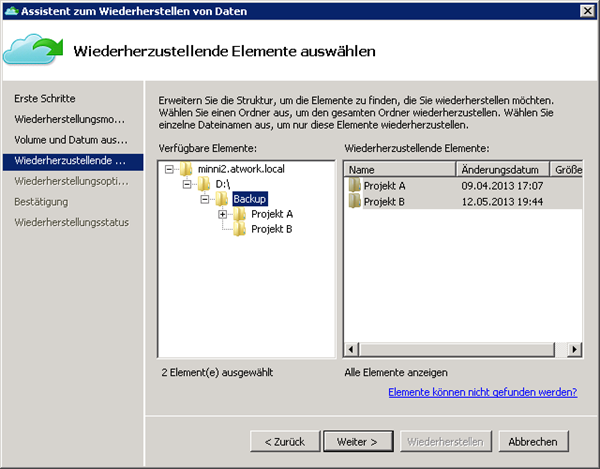Click date 12.05.2013 19:44
Image resolution: width=600 pixels, height=469 pixels.
pyautogui.click(x=502, y=202)
